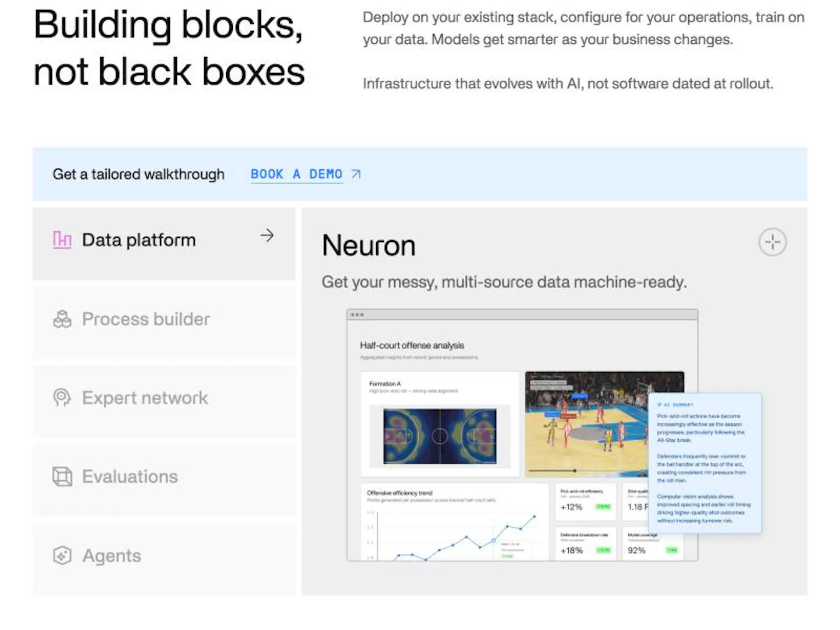Click the Neuron heading
This screenshot has width=840, height=630.
[x=369, y=245]
